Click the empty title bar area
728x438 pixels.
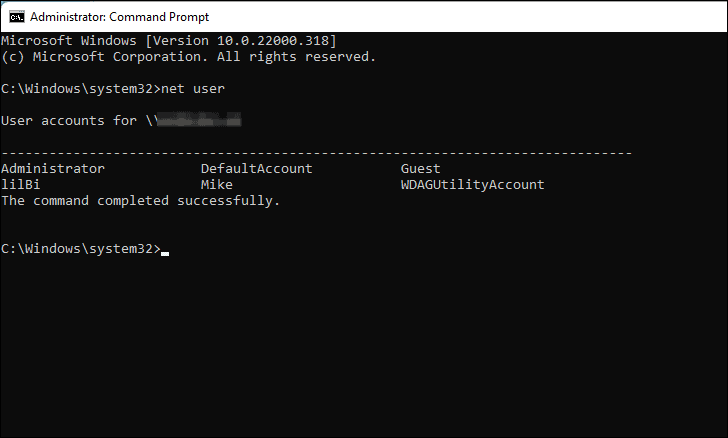(450, 17)
